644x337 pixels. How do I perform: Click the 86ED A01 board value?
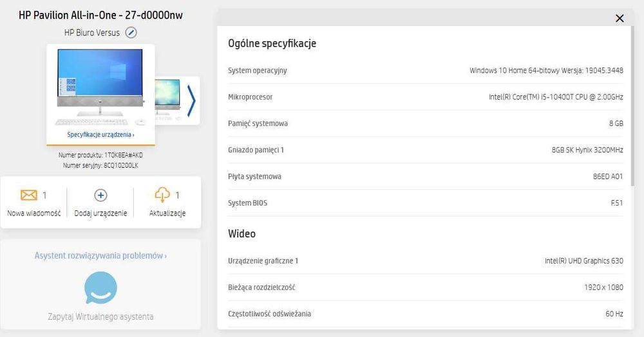point(608,177)
